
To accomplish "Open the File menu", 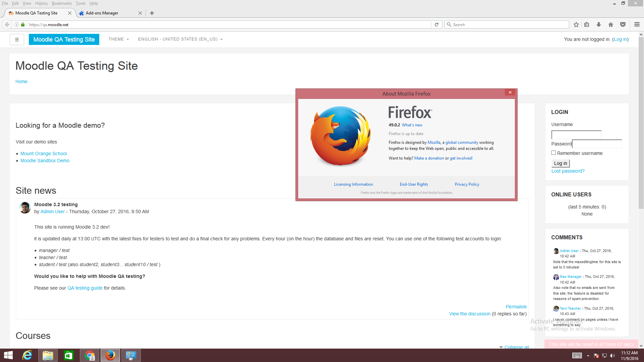I will click(5, 3).
